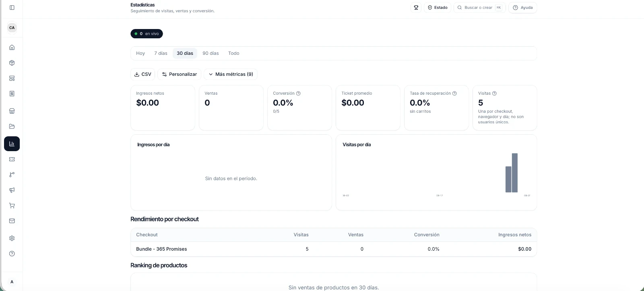Screen dimensions: 644x291
Task: Open the shopping cart icon in sidebar
Action: (x=12, y=206)
